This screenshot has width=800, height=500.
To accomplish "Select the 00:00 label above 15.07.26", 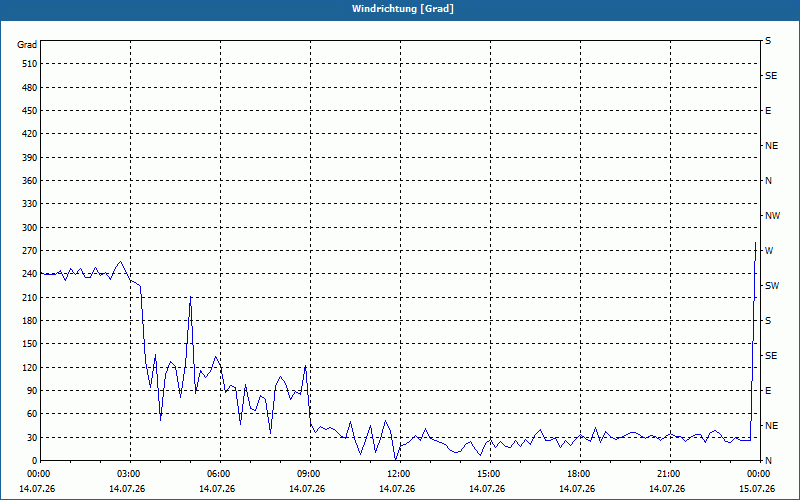I will tap(758, 474).
